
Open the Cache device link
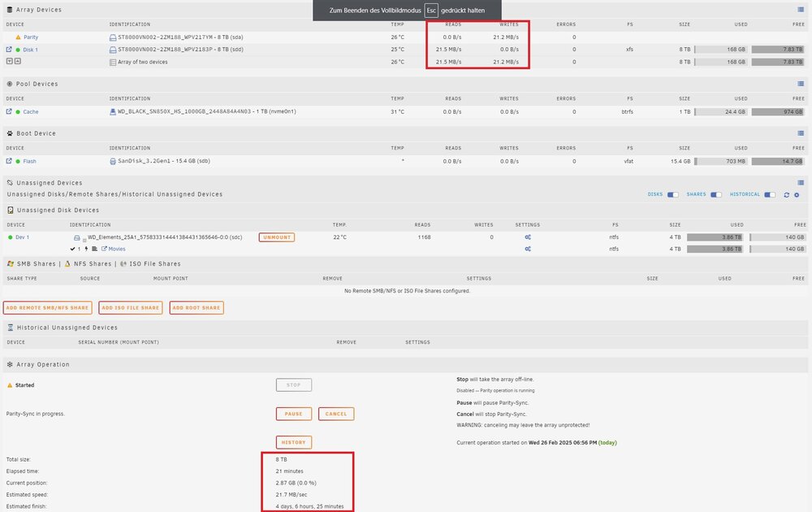31,112
